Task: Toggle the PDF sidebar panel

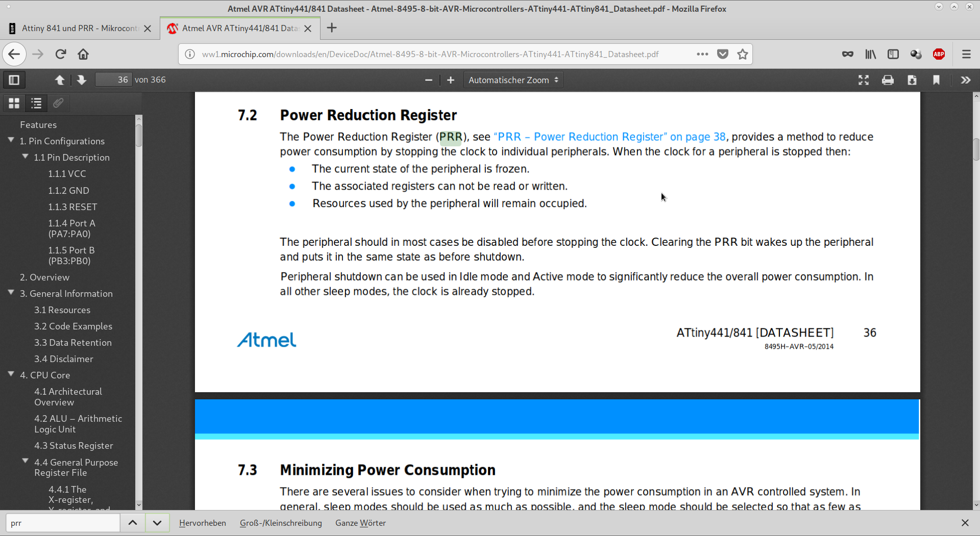Action: 14,80
